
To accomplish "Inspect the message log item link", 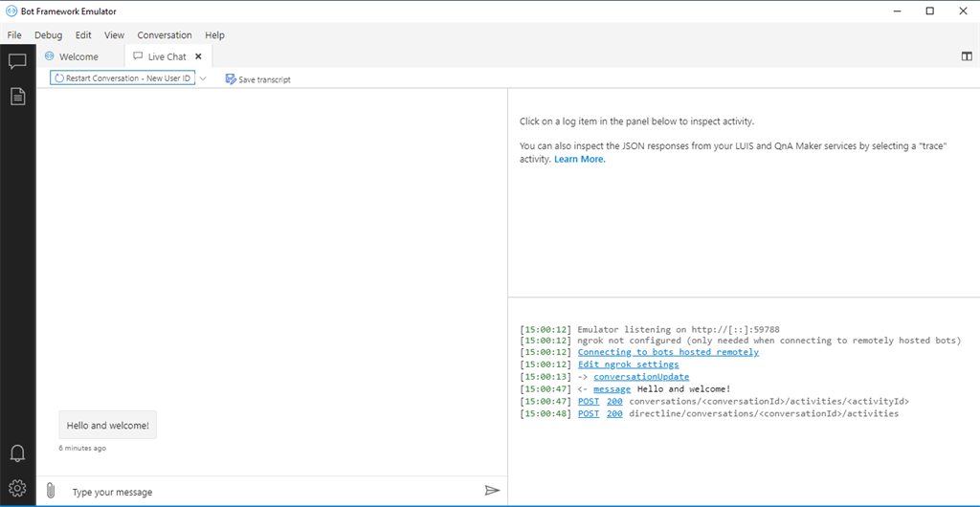I will coord(612,389).
